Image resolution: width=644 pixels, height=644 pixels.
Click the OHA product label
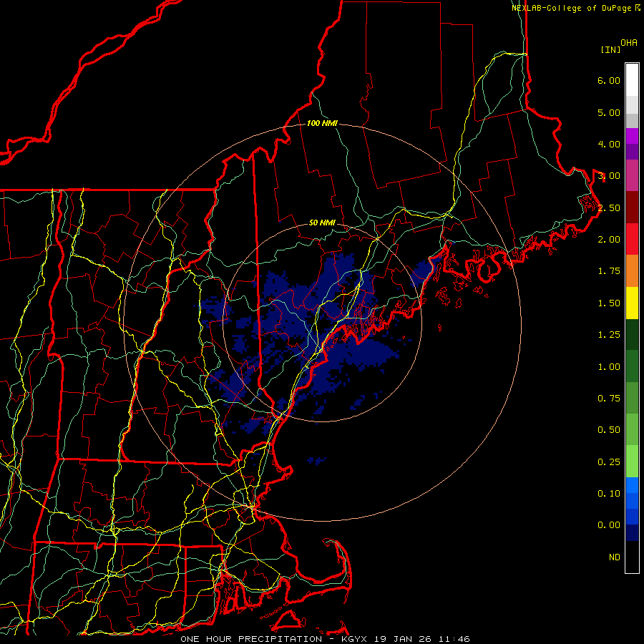(x=629, y=43)
